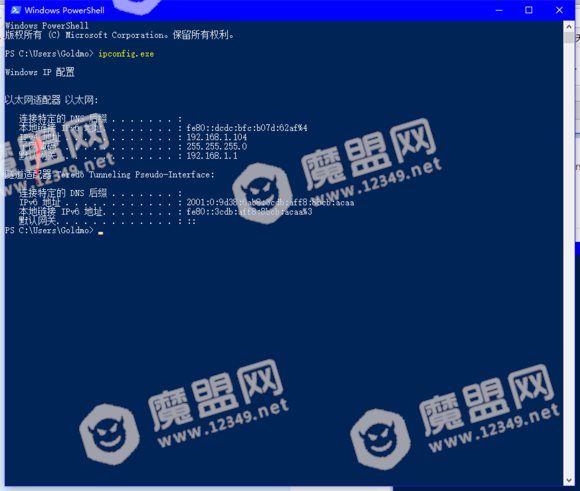Viewport: 580px width, 491px height.
Task: Close the Windows PowerShell window
Action: 559,10
